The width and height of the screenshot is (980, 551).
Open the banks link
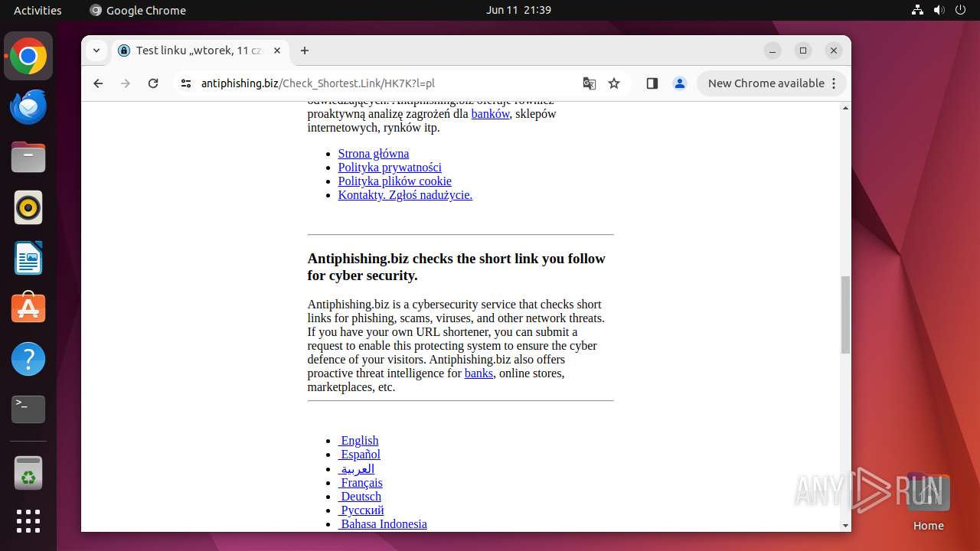pyautogui.click(x=479, y=373)
